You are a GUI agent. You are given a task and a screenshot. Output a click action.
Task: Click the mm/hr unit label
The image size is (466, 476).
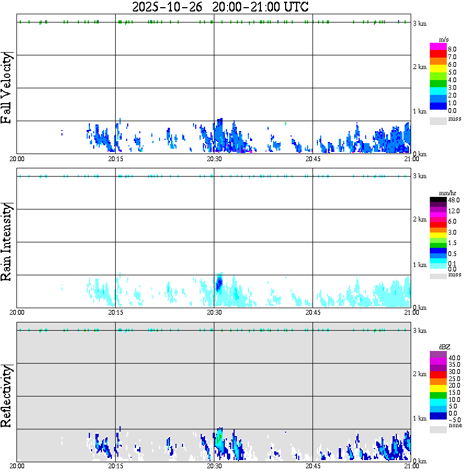click(x=447, y=193)
